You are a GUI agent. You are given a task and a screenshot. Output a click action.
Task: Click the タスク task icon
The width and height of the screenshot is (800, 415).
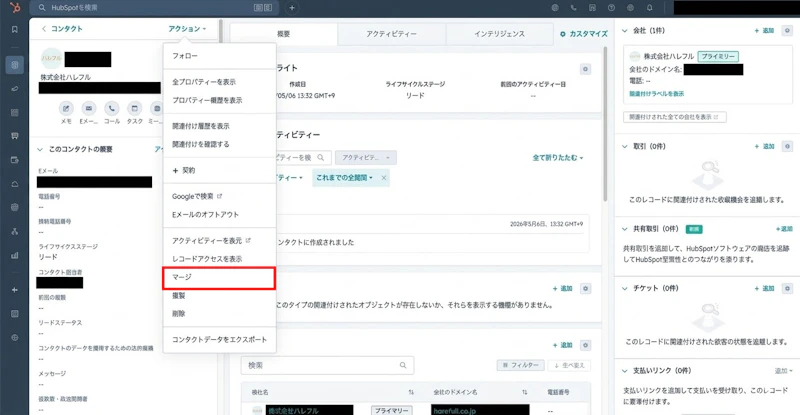tap(135, 108)
